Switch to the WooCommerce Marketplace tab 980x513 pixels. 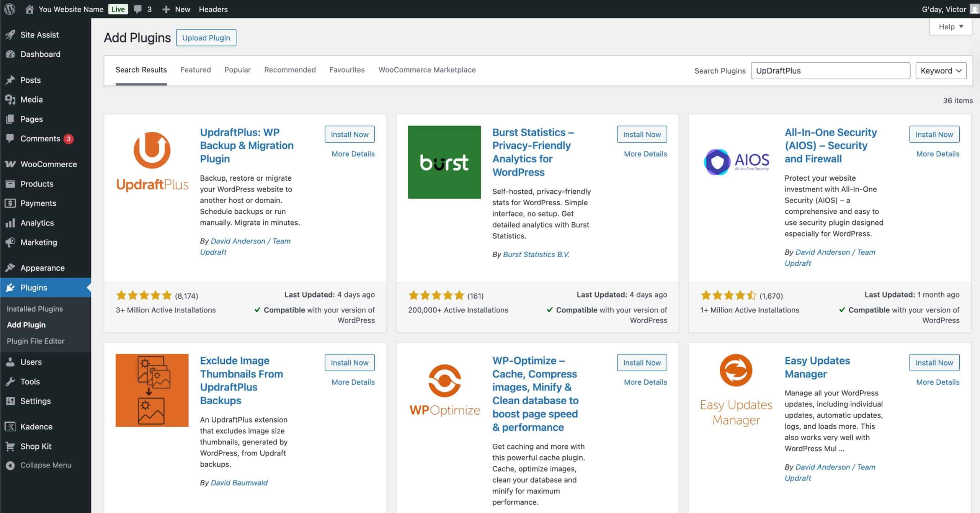coord(427,70)
